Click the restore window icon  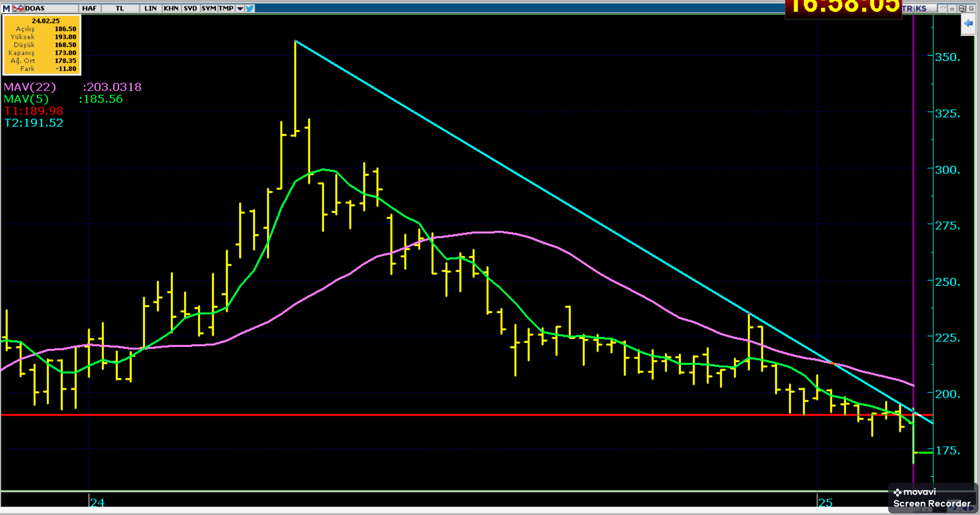961,8
